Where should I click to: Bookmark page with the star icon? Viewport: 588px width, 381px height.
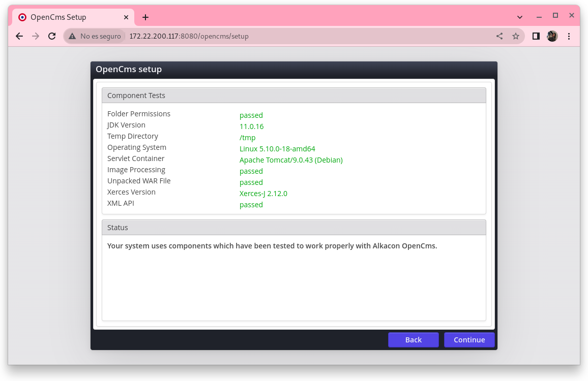coord(516,36)
